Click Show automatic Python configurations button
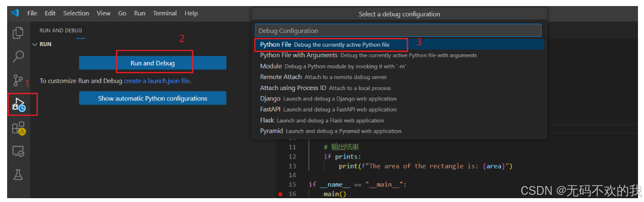The width and height of the screenshot is (644, 202). click(152, 98)
